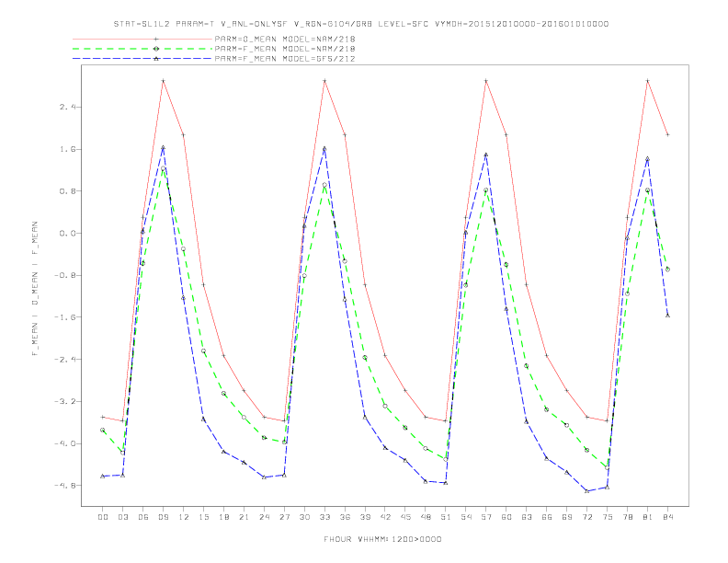Screen dimensions: 728x563
Task: Click the 0.8 y-axis tick label
Action: click(x=67, y=191)
